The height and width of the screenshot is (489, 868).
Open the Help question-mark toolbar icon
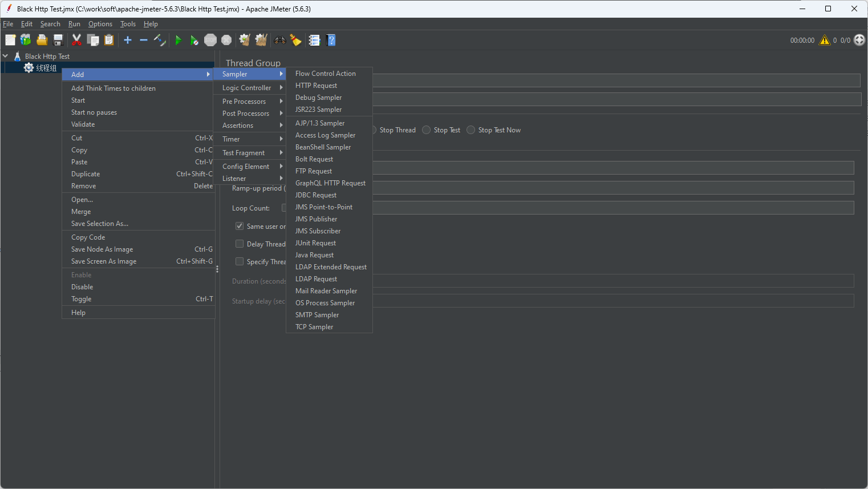click(x=331, y=40)
